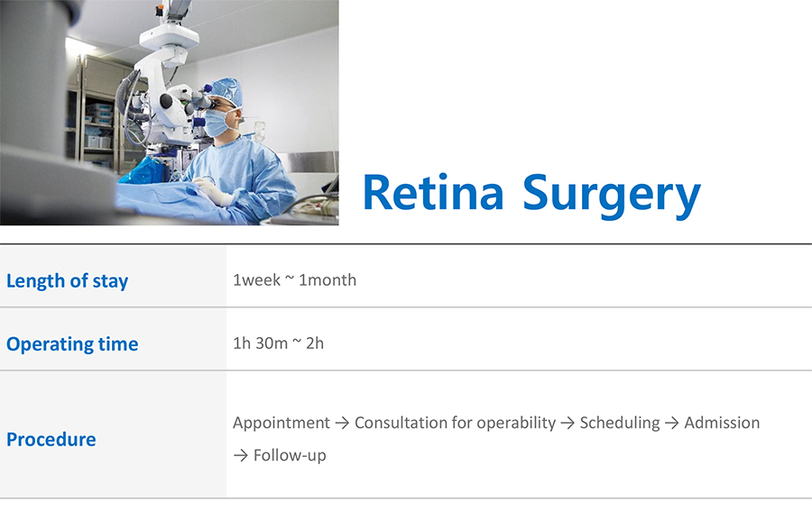Select the Operating time label
This screenshot has width=812, height=512.
pos(72,344)
